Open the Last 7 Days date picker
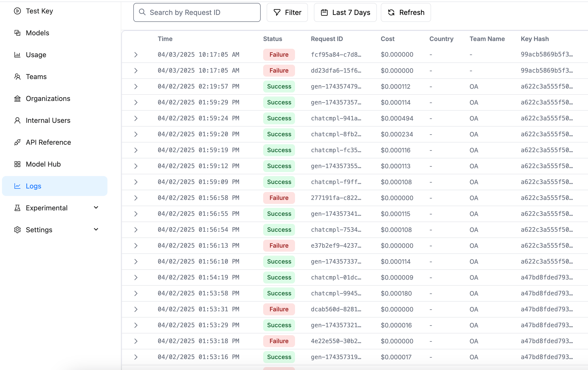Image resolution: width=588 pixels, height=370 pixels. [x=345, y=12]
